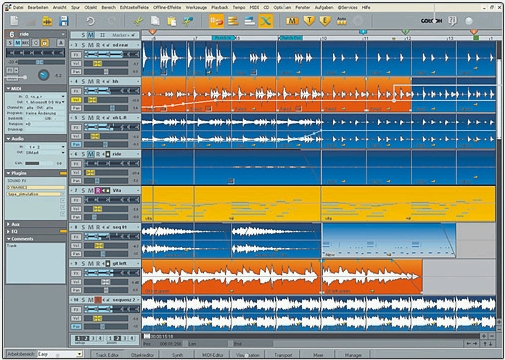Click the green marker on the timeline ruler

[405, 32]
